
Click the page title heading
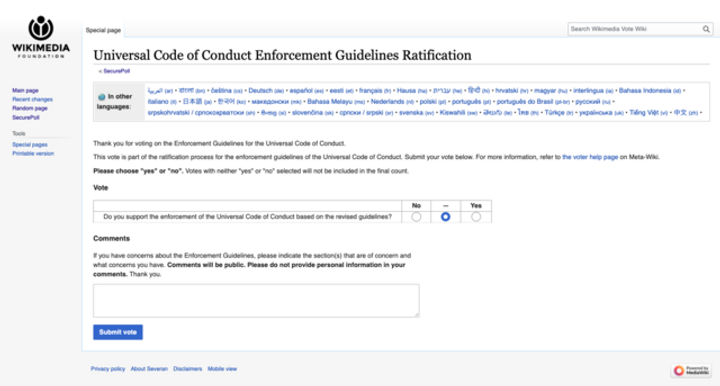pyautogui.click(x=282, y=55)
